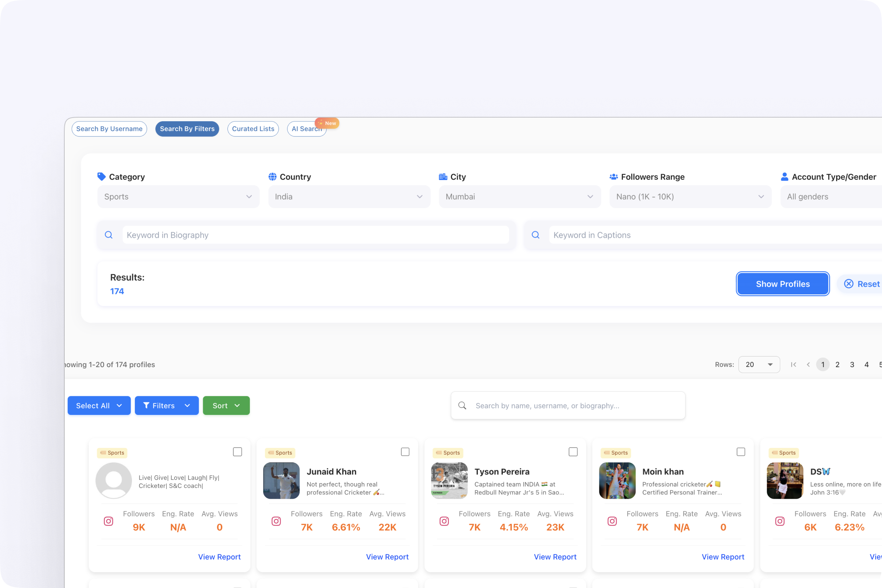Image resolution: width=882 pixels, height=588 pixels.
Task: Click the Sports tag on the first card
Action: [x=112, y=453]
